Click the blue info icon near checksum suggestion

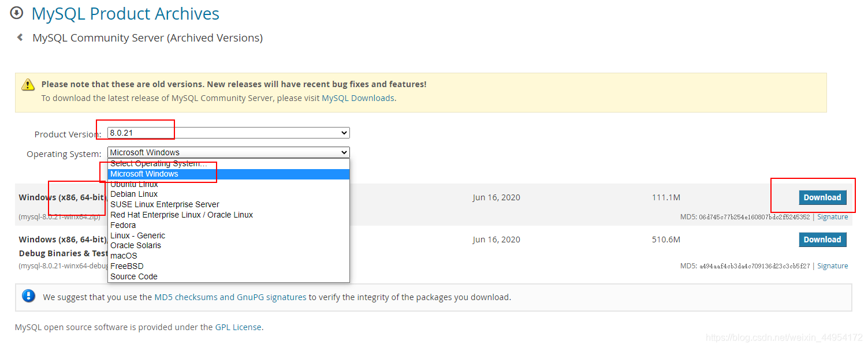click(x=28, y=296)
